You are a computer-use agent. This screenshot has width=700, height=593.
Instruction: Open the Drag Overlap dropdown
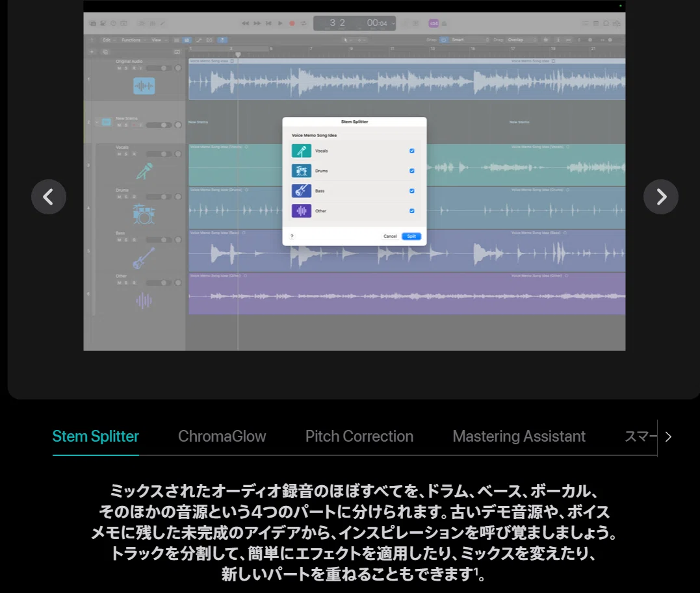(x=521, y=40)
